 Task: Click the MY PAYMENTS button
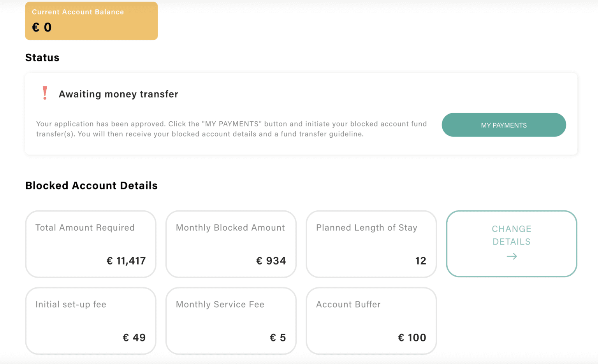pyautogui.click(x=503, y=125)
